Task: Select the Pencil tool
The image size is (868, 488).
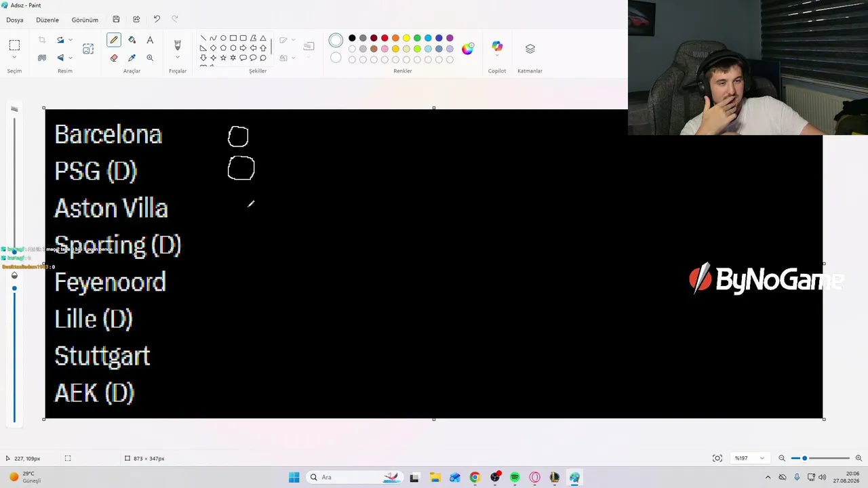Action: (x=114, y=41)
